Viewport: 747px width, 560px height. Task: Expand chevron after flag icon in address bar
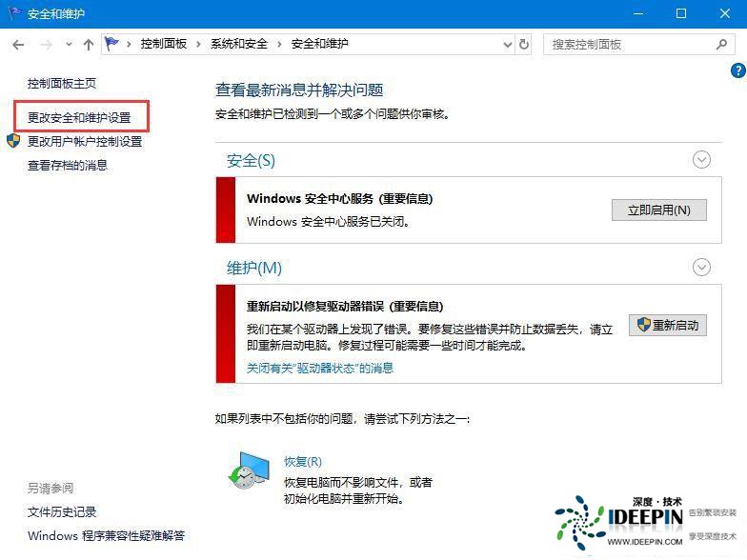click(x=129, y=44)
